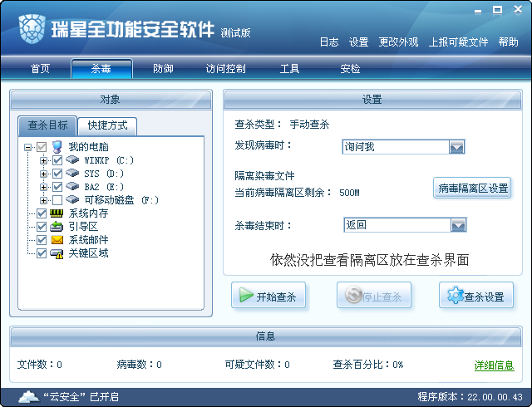Image resolution: width=532 pixels, height=407 pixels.
Task: Click the 可疑文件数: 0 text
Action: [257, 365]
